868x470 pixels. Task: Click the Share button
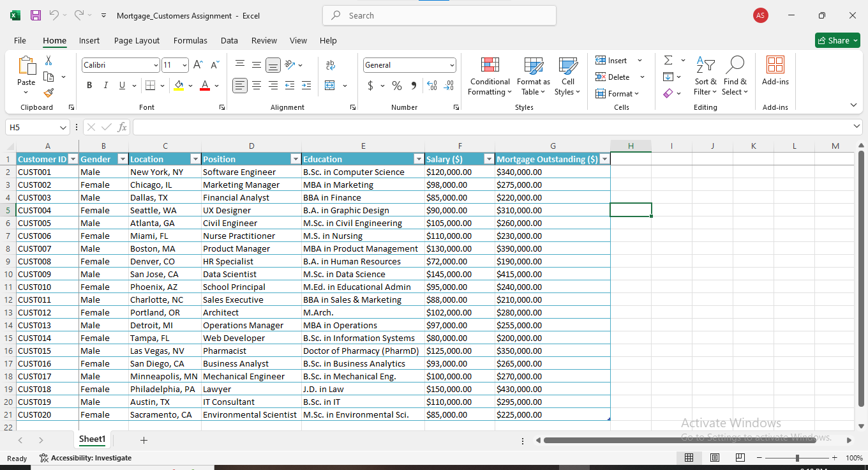tap(837, 40)
